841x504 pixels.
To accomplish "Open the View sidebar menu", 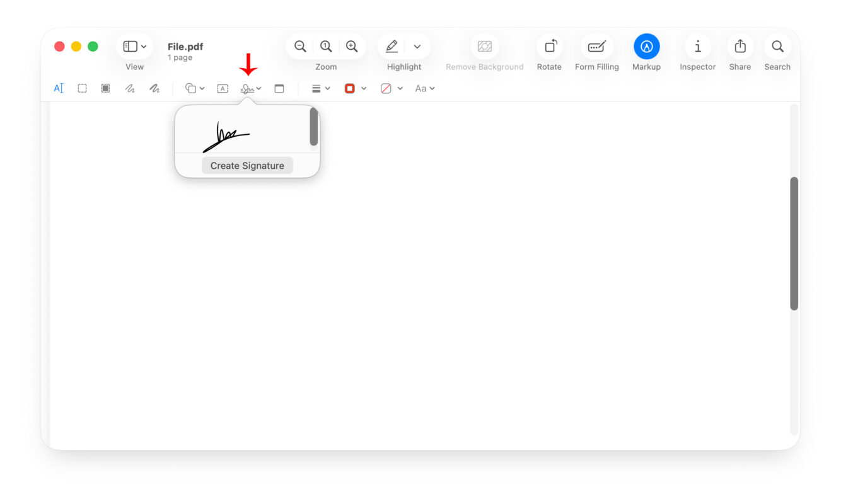I will (x=134, y=47).
